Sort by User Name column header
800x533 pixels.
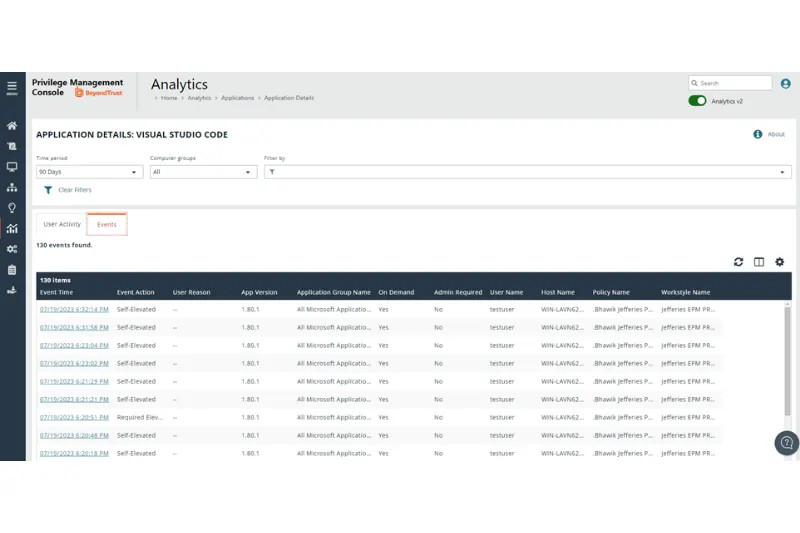click(x=506, y=292)
